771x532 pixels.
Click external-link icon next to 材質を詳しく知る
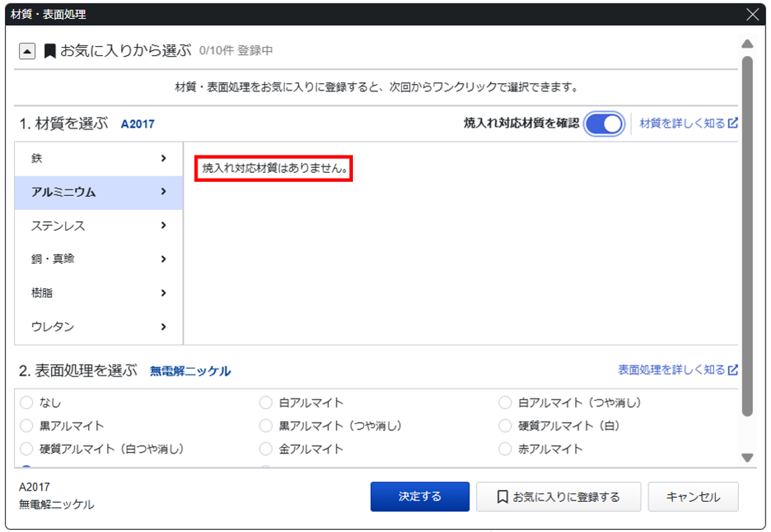pyautogui.click(x=732, y=123)
